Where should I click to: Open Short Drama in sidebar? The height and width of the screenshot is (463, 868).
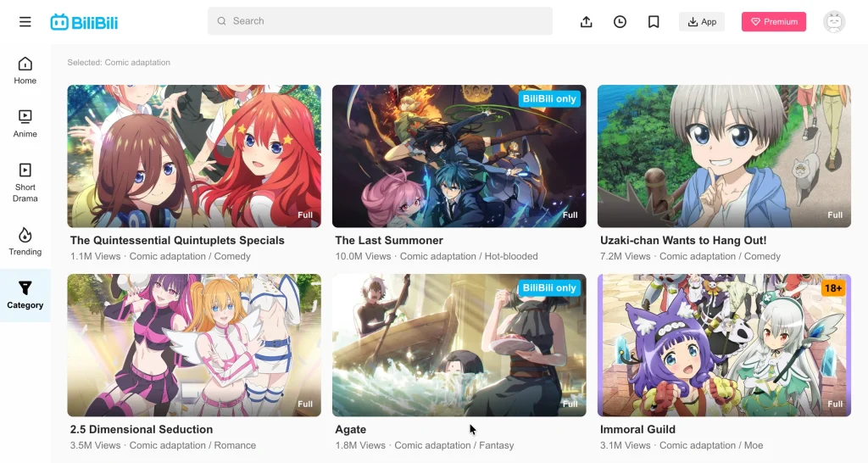tap(25, 183)
